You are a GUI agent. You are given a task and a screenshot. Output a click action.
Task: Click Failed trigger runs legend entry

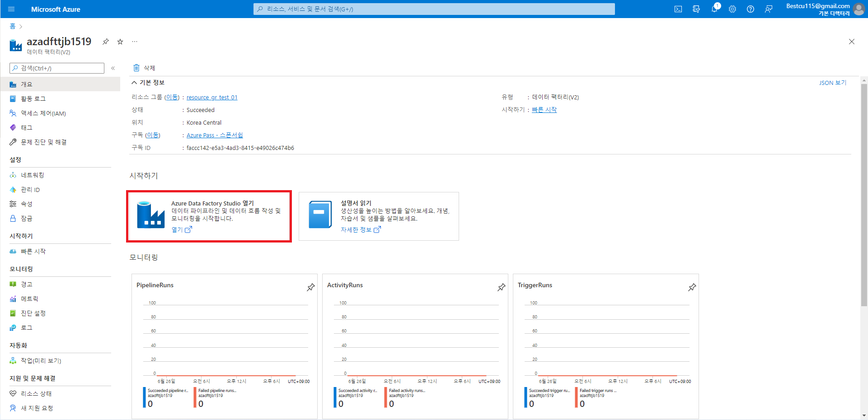pos(596,397)
